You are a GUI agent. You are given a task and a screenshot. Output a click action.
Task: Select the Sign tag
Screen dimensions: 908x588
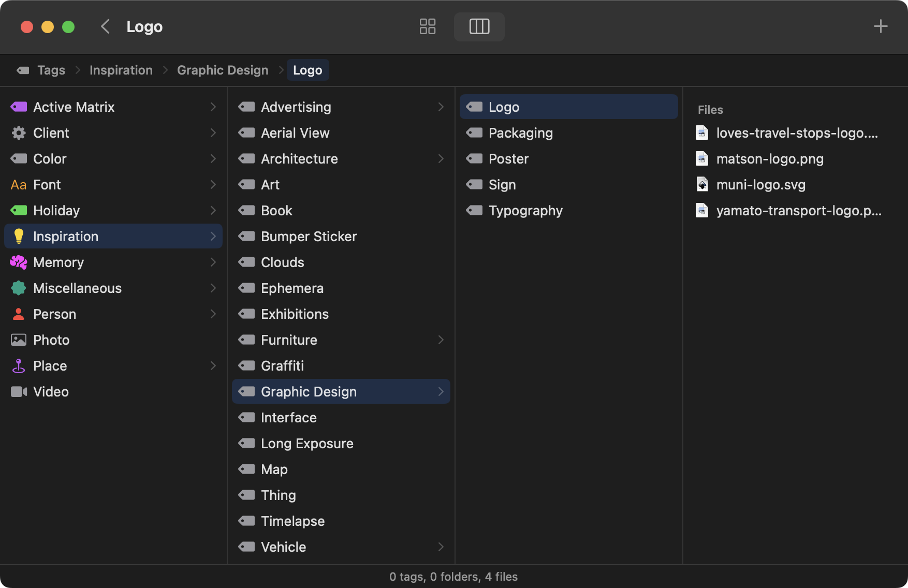tap(569, 184)
